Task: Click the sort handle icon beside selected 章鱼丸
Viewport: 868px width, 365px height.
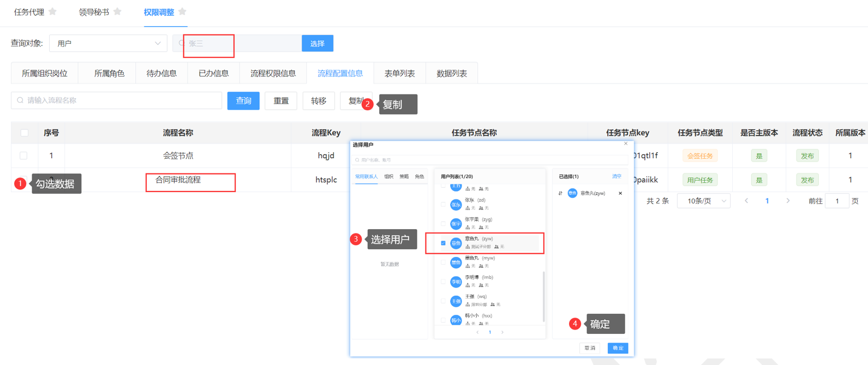Action: coord(560,193)
